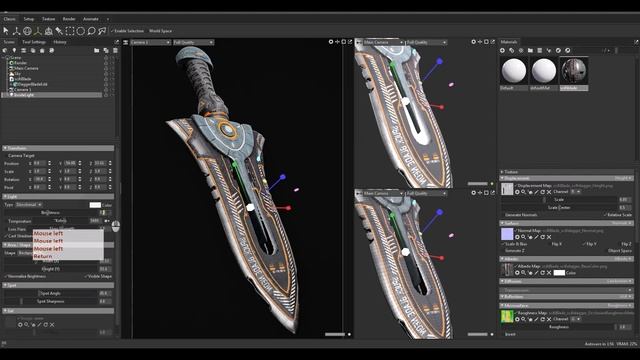This screenshot has width=640, height=360.
Task: Choose the polygon lasso selection tool
Action: pyautogui.click(x=102, y=31)
